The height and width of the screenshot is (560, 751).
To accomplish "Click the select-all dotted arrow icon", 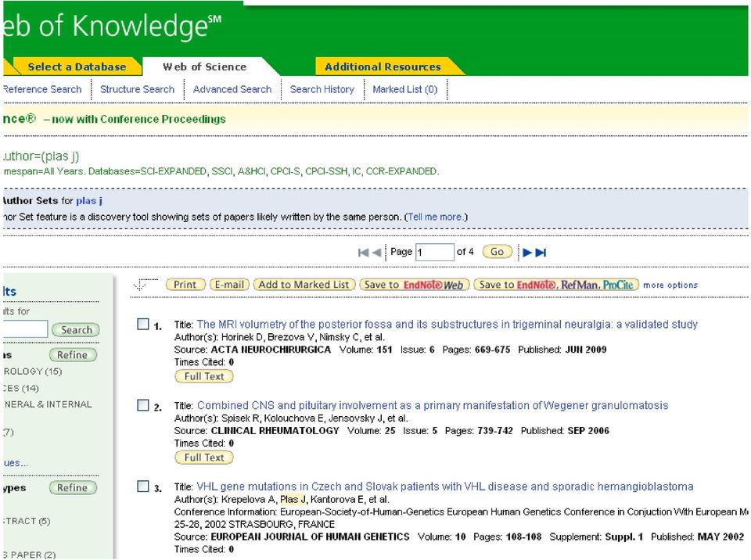I will pos(146,285).
